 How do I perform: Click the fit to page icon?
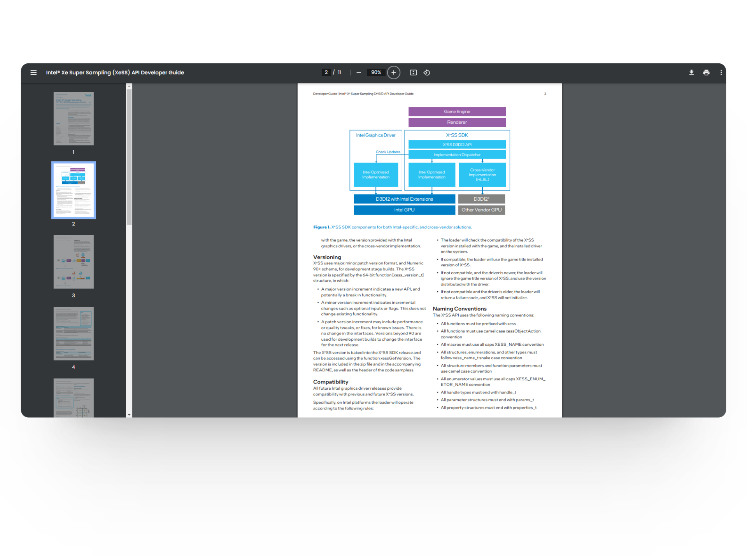[x=413, y=72]
